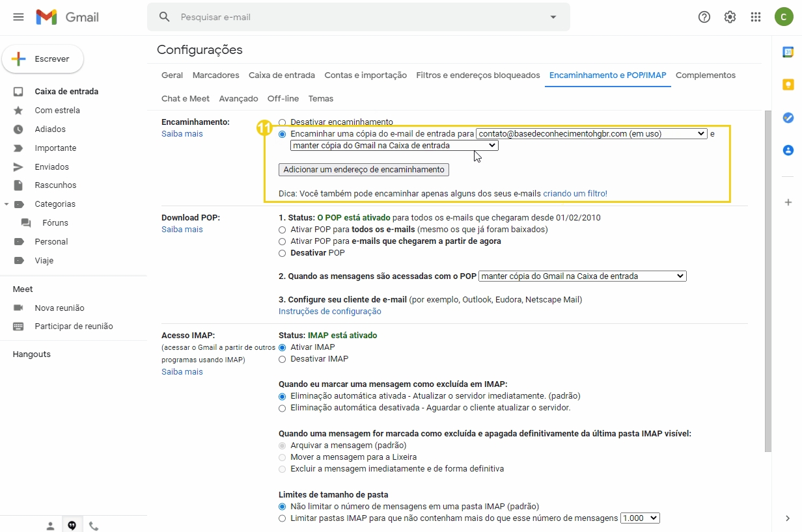Select Desativar encaminhamento radio option

coord(282,122)
